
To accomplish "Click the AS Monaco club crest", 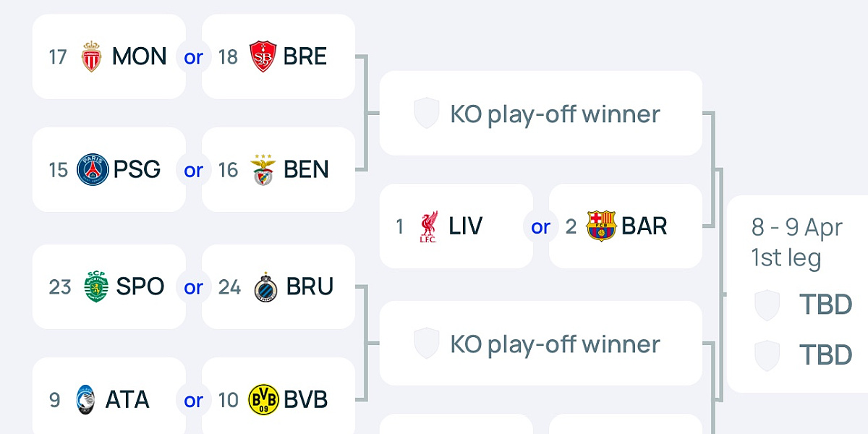I will coord(91,56).
